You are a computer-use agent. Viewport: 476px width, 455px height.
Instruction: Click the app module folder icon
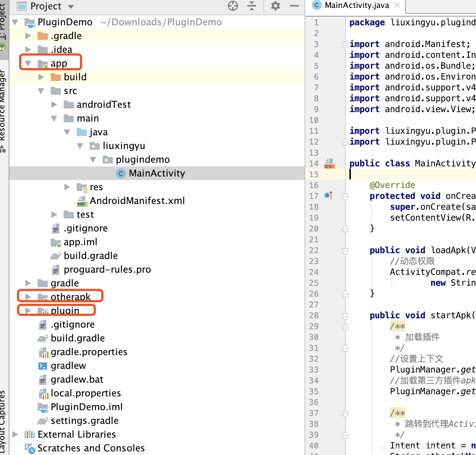(43, 64)
